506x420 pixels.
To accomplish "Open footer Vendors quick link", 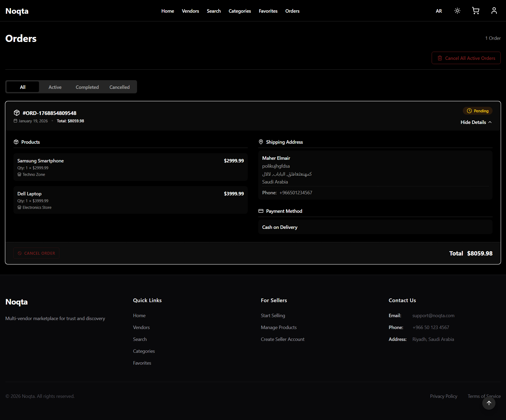I will 141,327.
